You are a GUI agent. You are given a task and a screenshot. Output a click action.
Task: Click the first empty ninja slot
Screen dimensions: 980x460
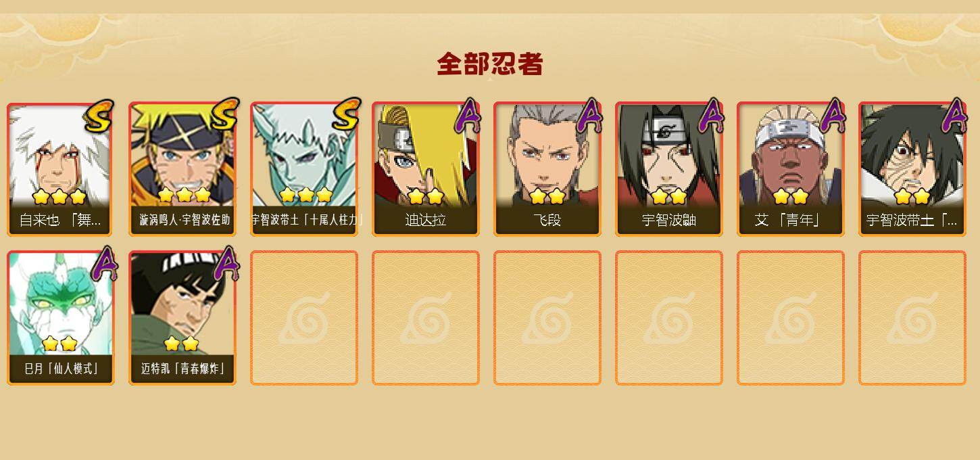pyautogui.click(x=304, y=318)
